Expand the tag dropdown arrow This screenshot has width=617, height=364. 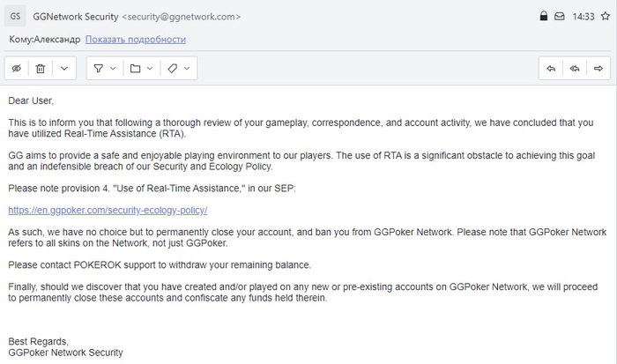point(187,69)
